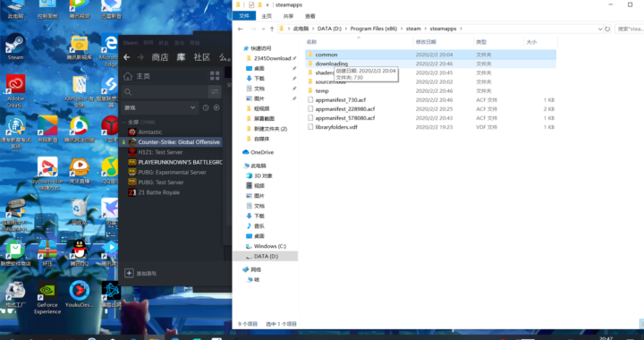Screen dimensions: 644x340
Task: Open DATA (D:) in navigation pane
Action: pyautogui.click(x=266, y=256)
